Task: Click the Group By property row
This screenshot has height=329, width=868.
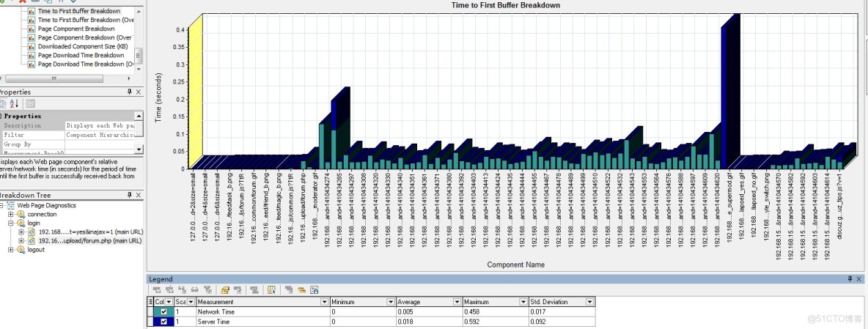Action: coord(67,144)
